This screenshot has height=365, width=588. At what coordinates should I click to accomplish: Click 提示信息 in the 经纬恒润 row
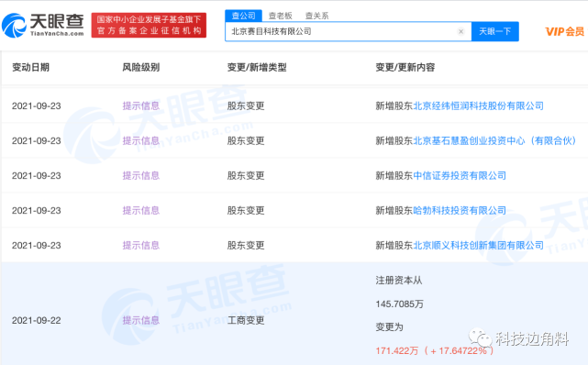pyautogui.click(x=141, y=106)
